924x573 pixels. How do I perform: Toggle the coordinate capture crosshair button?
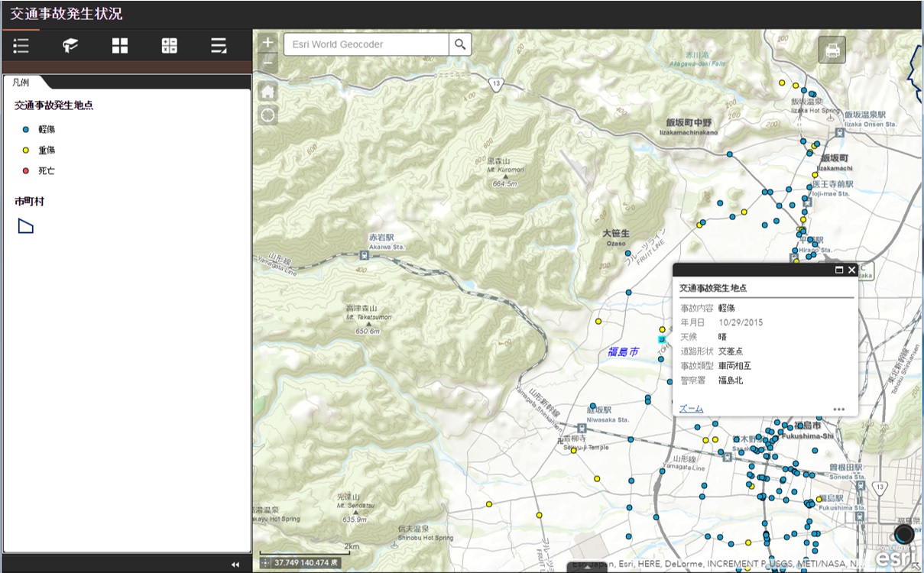pos(265,563)
